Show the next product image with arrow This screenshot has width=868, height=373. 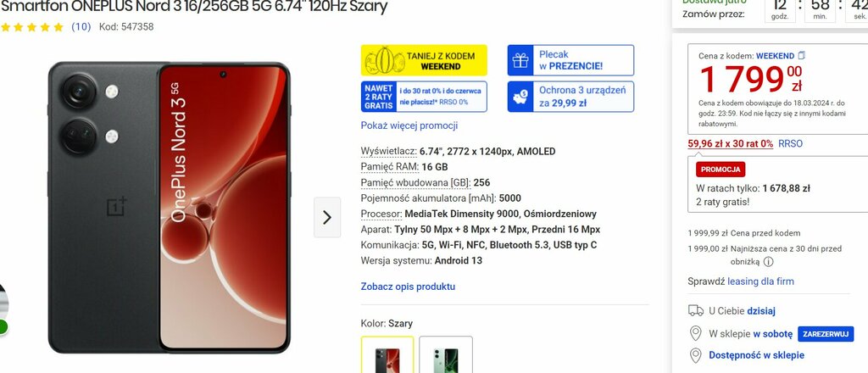click(327, 218)
